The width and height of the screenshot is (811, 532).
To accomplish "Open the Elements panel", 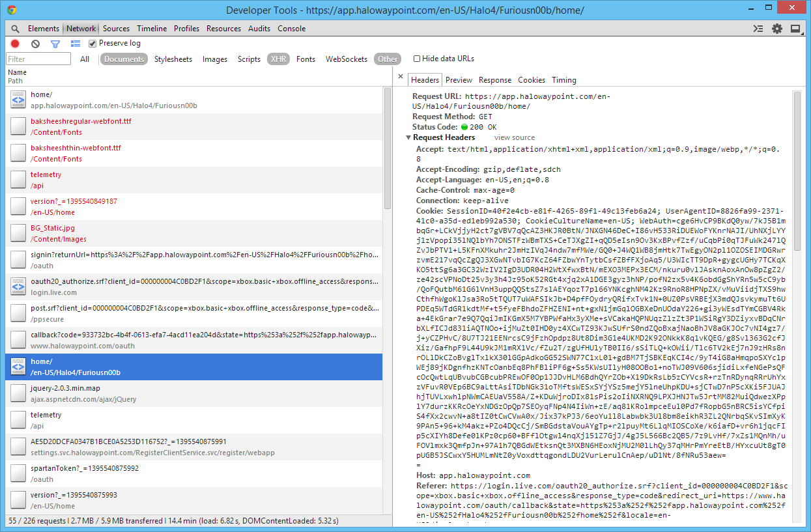I will point(44,29).
